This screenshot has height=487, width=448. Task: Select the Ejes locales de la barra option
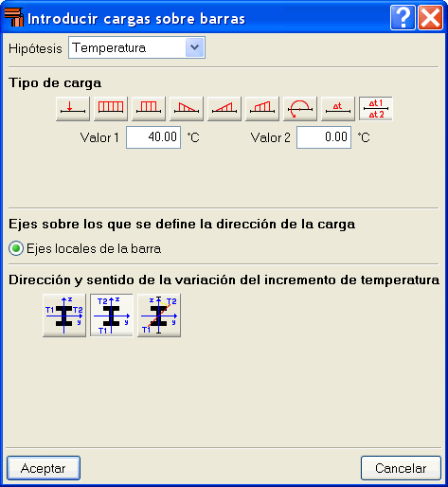pyautogui.click(x=85, y=248)
